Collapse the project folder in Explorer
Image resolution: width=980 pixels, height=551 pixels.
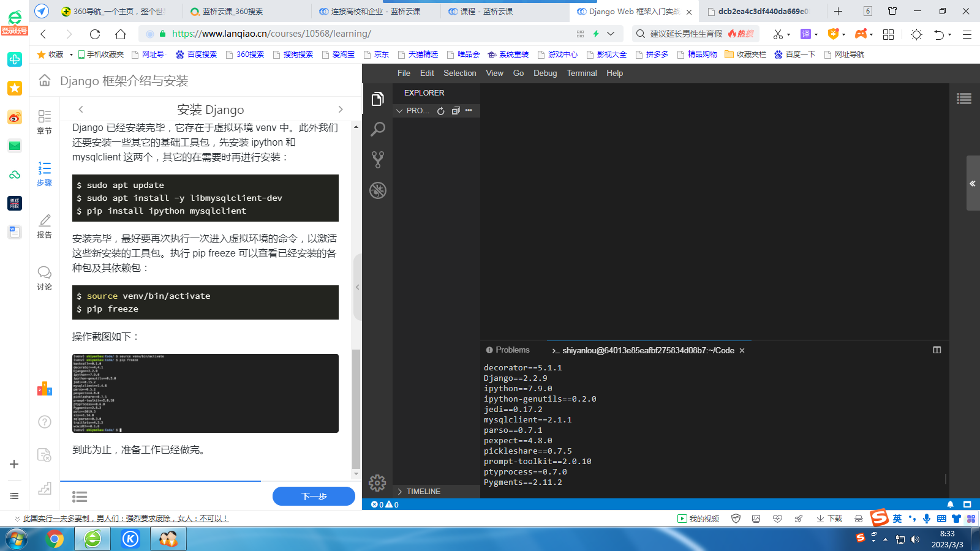(399, 111)
